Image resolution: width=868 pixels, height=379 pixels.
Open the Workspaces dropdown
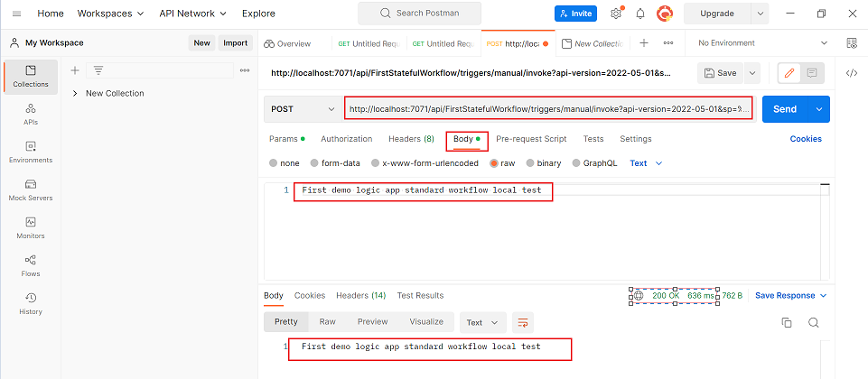click(111, 14)
